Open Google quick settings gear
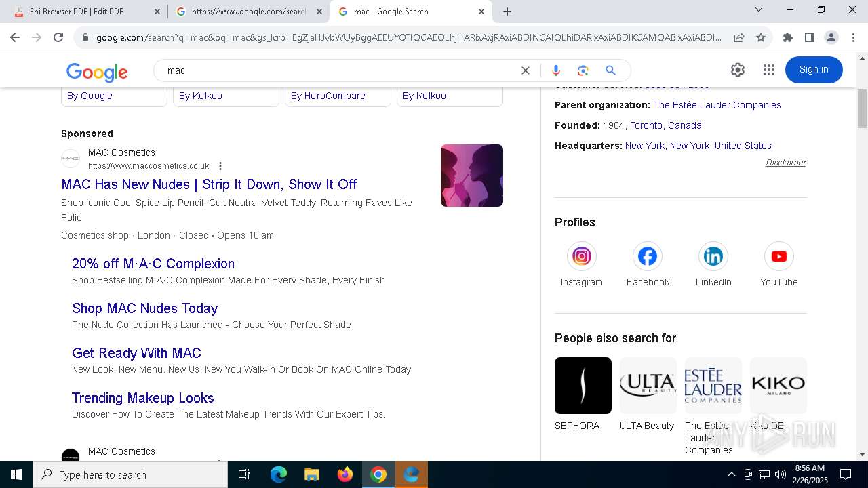868x488 pixels. click(x=738, y=70)
